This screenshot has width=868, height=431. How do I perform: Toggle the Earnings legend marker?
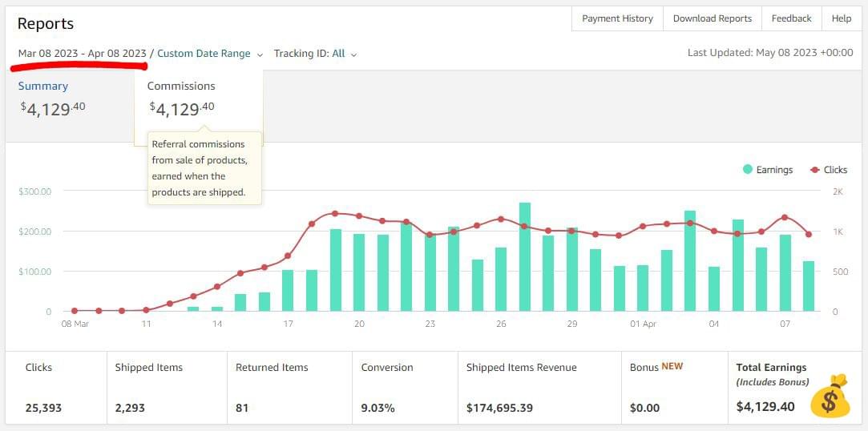click(x=747, y=170)
